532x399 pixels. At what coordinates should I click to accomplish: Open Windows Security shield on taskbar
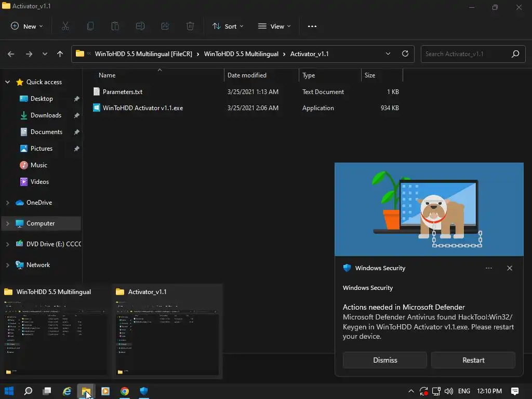(x=144, y=391)
